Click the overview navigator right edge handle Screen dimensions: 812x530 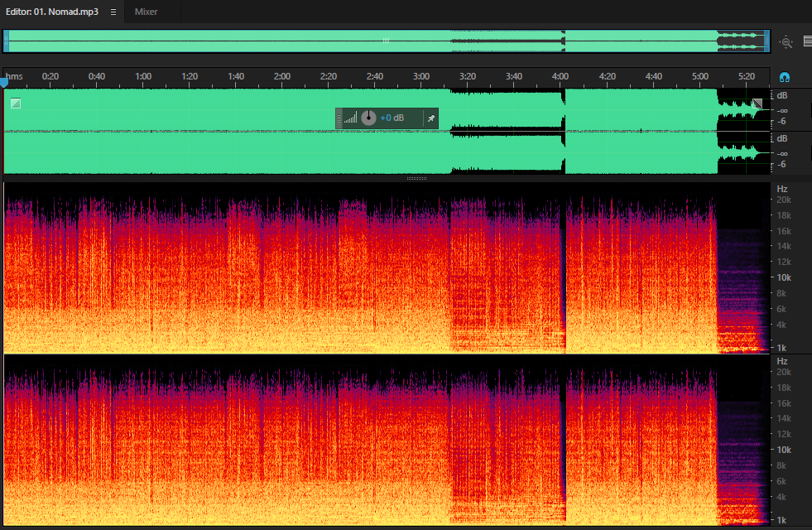767,41
